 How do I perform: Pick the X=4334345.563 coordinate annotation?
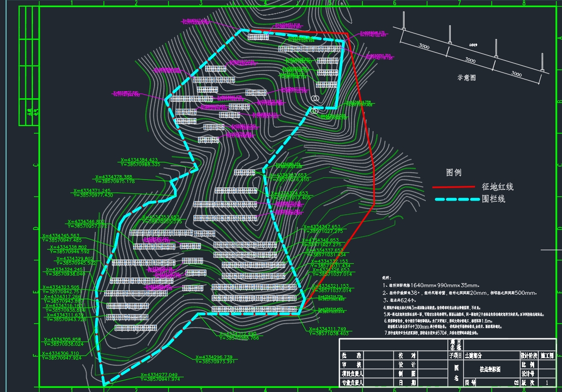coord(61,236)
